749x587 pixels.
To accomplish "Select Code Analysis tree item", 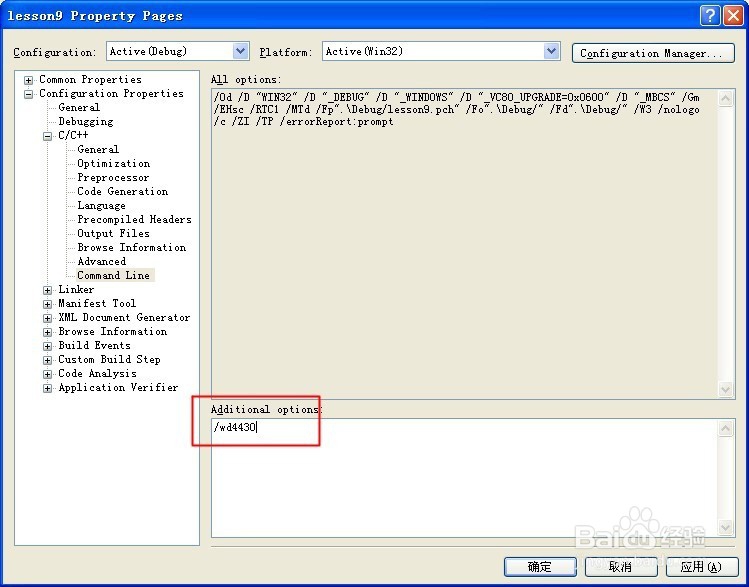I will click(97, 374).
